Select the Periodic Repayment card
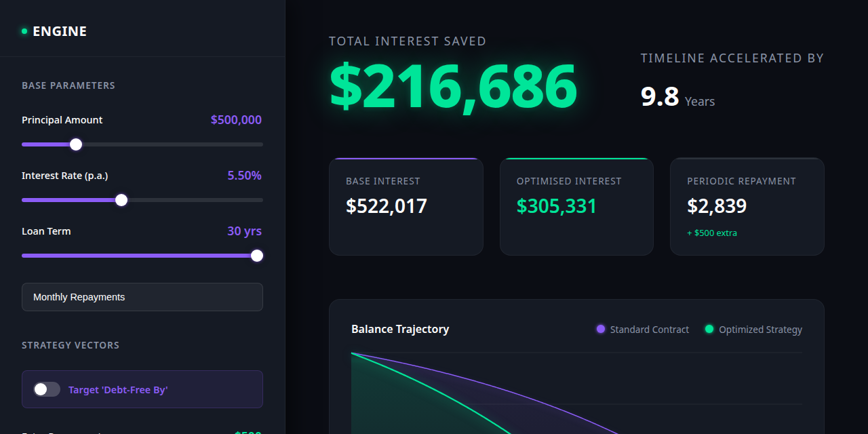Image resolution: width=868 pixels, height=434 pixels. click(747, 207)
